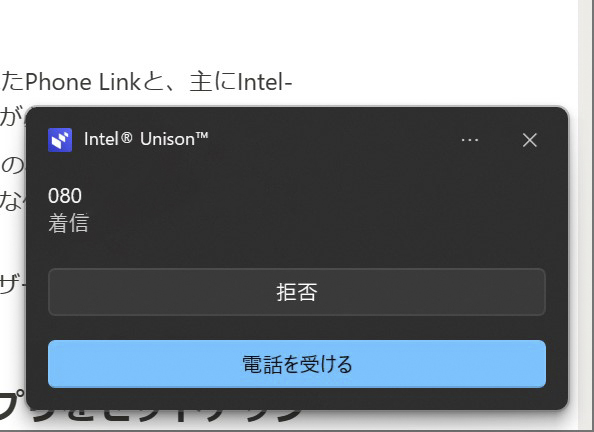Click the の character left of the notification
594x432 pixels.
(x=12, y=165)
